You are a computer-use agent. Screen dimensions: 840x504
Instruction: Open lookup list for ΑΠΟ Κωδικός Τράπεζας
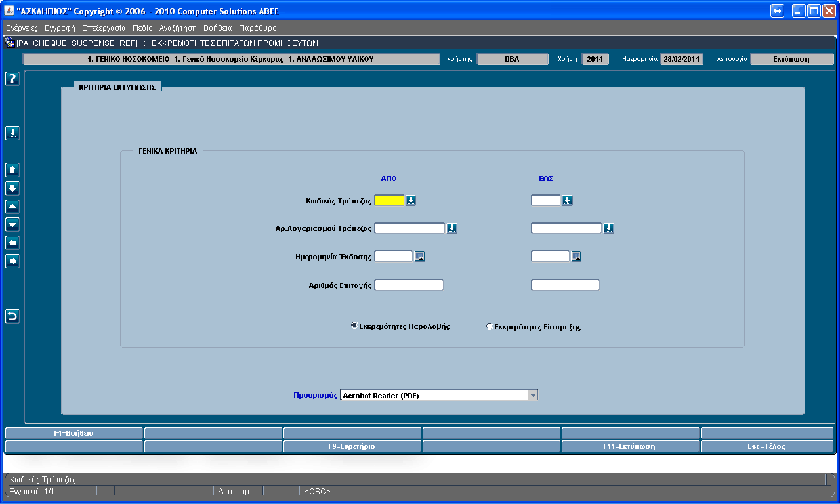pyautogui.click(x=411, y=201)
